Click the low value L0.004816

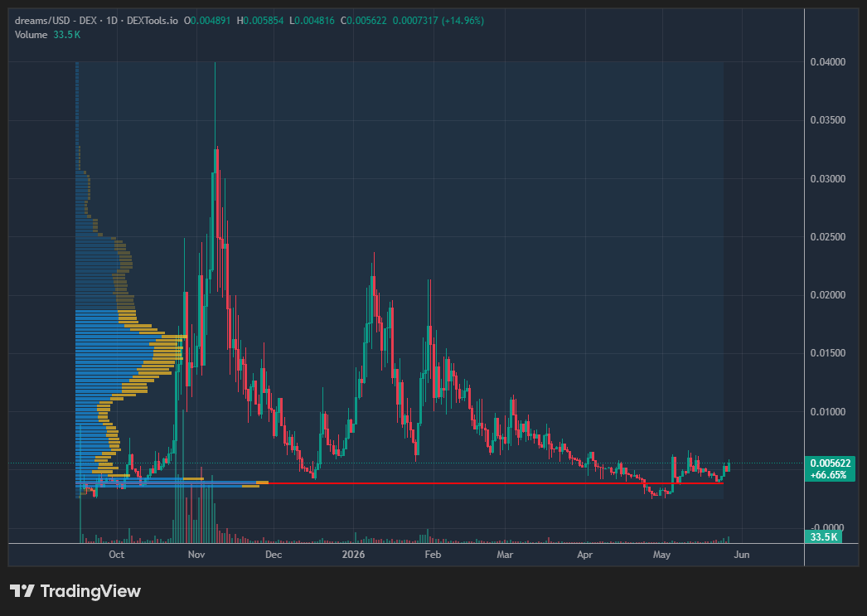pos(312,21)
